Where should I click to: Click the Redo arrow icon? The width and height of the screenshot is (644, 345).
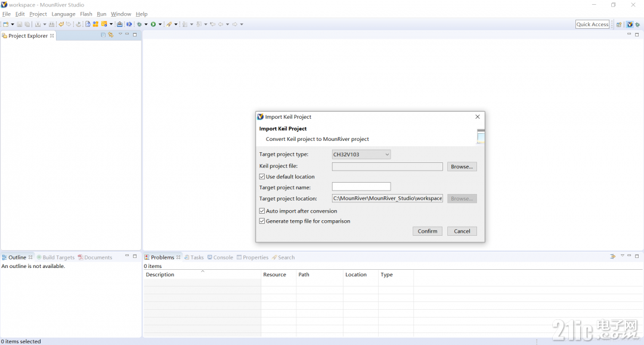(69, 24)
